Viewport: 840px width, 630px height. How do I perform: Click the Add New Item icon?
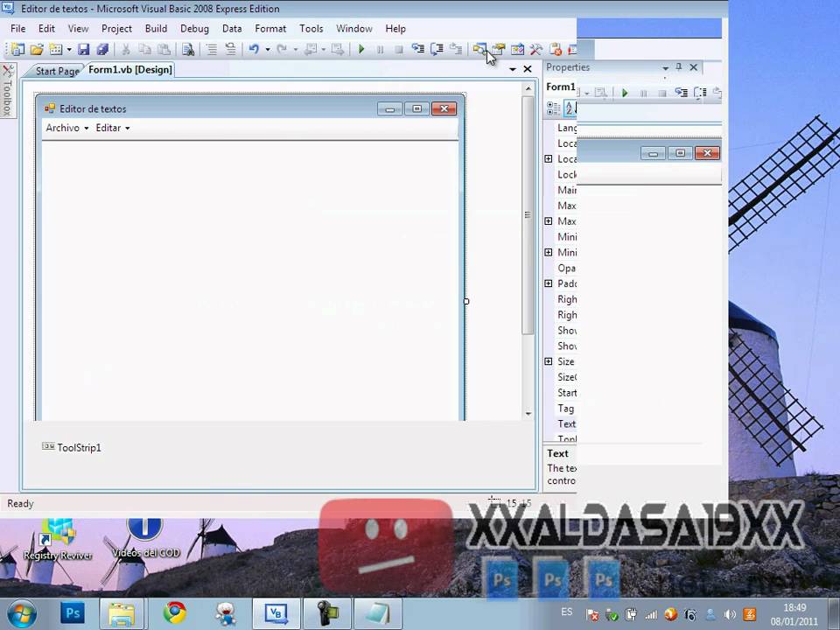point(56,49)
